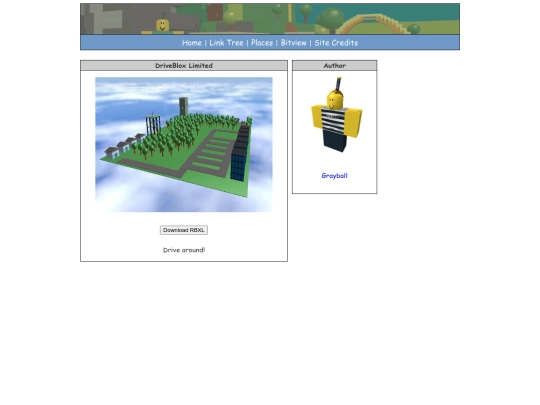The image size is (540, 405).
Task: Open the Site Credits page
Action: (x=336, y=43)
